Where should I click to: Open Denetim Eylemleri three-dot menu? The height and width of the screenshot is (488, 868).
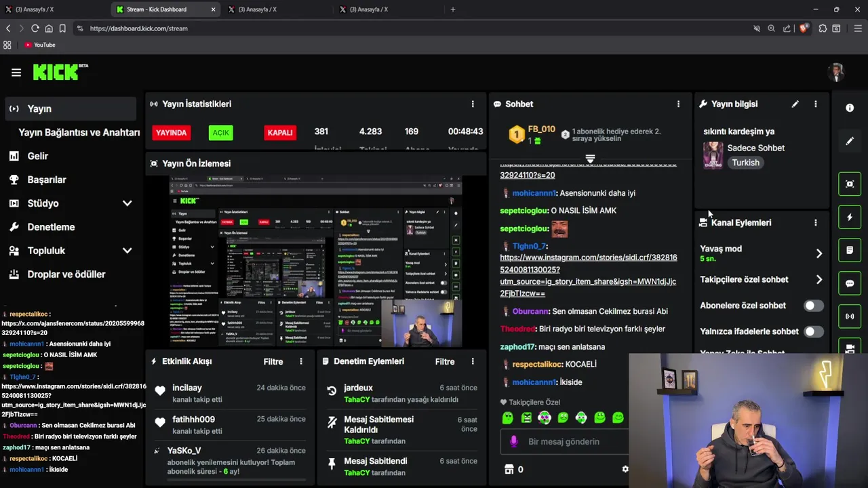pos(473,361)
